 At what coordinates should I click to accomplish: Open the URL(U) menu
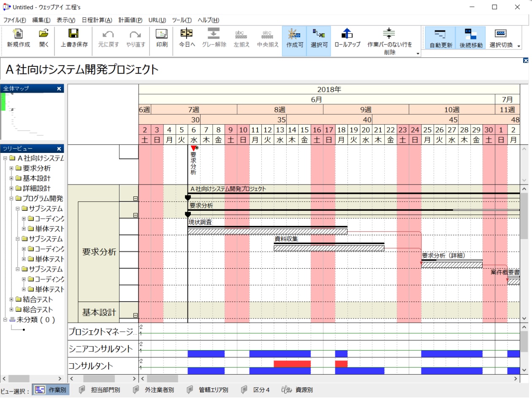click(157, 20)
